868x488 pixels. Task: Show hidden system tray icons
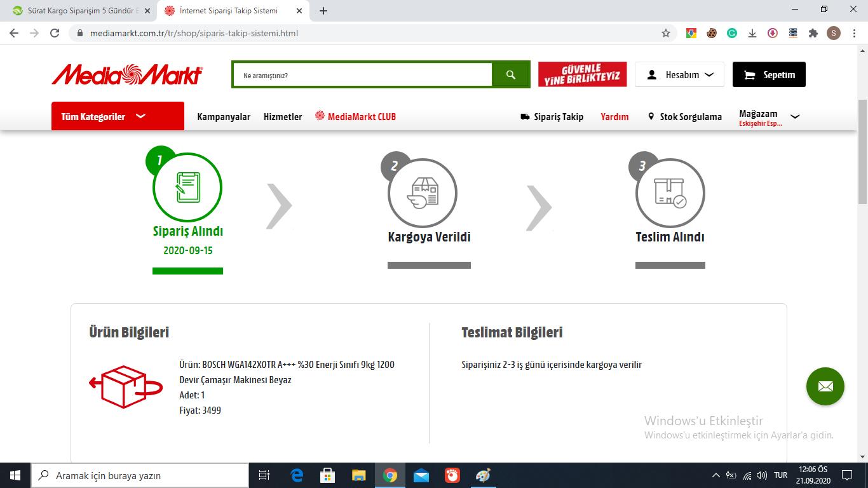coord(716,475)
